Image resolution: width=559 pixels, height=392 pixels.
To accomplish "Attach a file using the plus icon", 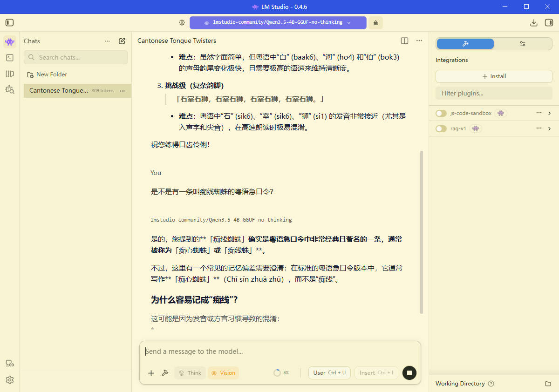I will (x=151, y=372).
